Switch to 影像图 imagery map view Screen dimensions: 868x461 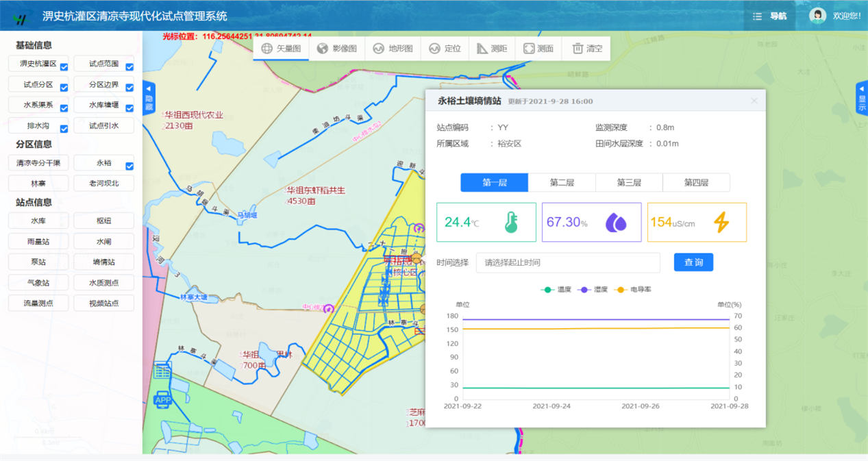click(x=337, y=49)
